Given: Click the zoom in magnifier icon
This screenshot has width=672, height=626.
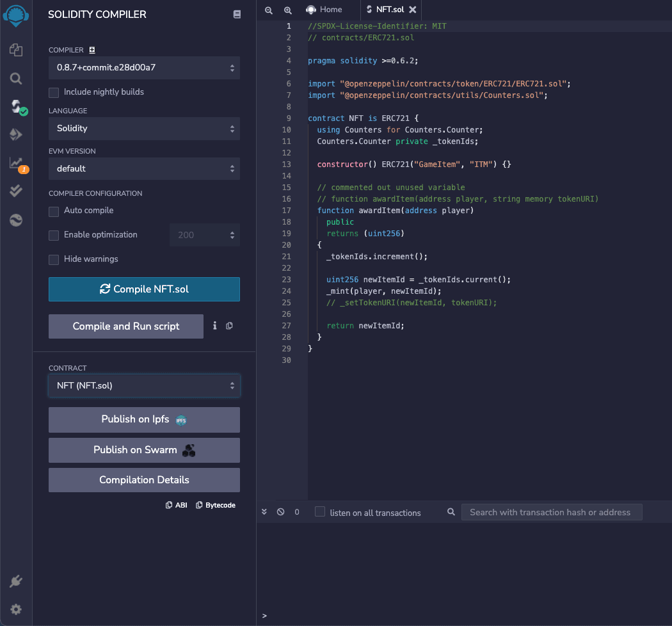Looking at the screenshot, I should coord(288,10).
